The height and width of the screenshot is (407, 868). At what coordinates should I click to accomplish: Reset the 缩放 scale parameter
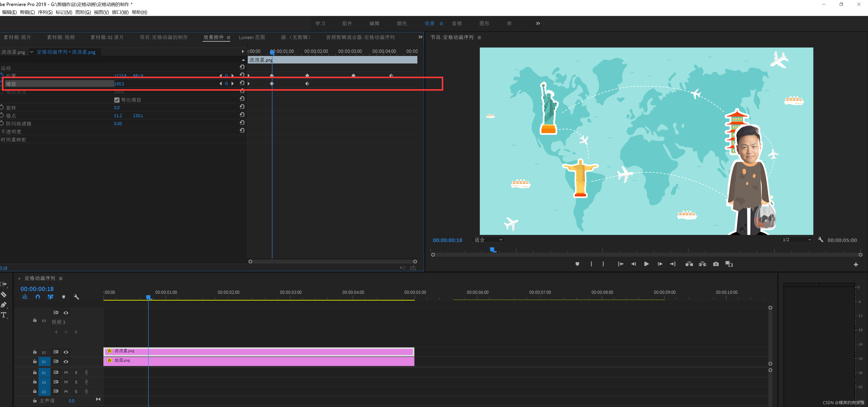click(x=242, y=83)
